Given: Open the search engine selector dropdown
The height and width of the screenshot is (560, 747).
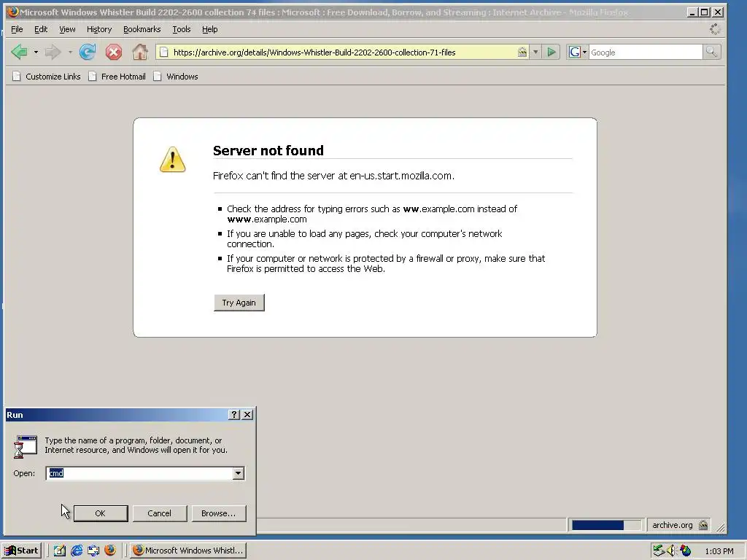Looking at the screenshot, I should [x=584, y=52].
